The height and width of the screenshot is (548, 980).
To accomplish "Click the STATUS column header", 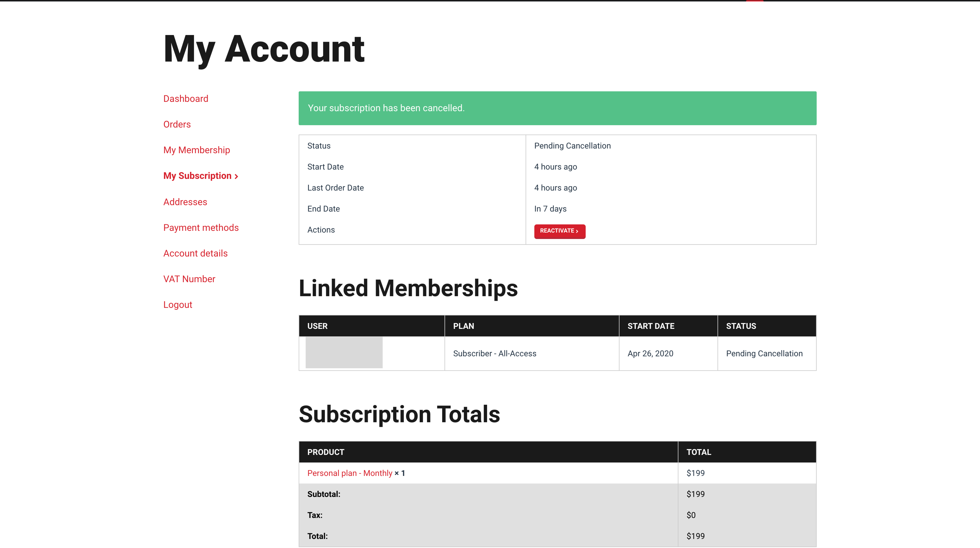I will tap(741, 326).
